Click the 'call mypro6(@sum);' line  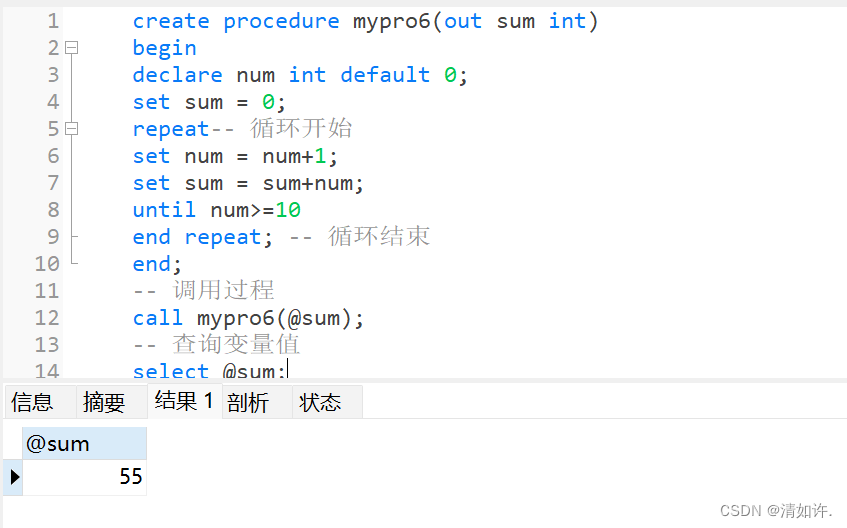(248, 318)
